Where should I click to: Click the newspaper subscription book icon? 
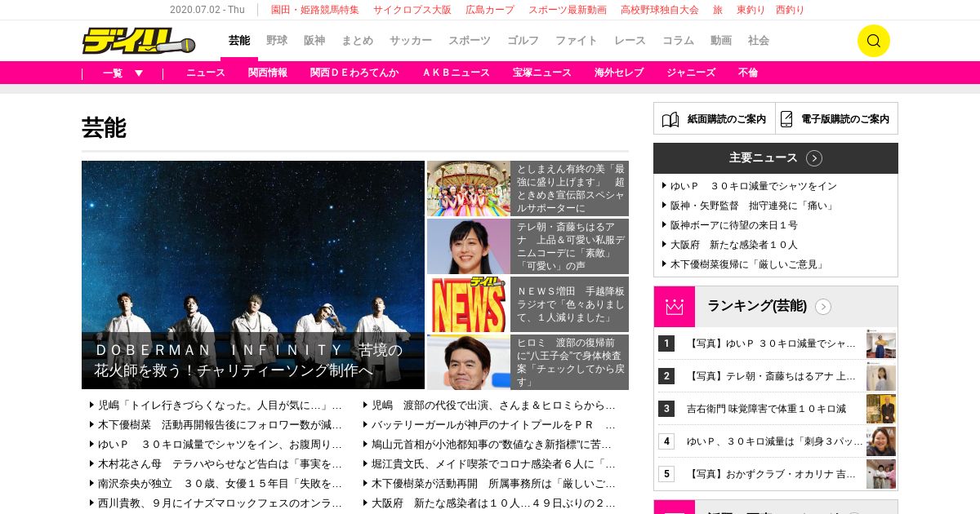tap(670, 119)
